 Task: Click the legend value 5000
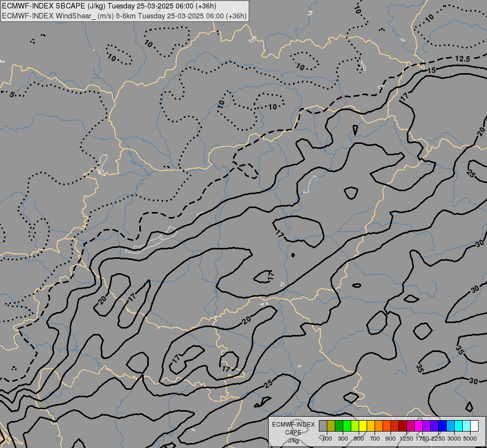pos(470,439)
